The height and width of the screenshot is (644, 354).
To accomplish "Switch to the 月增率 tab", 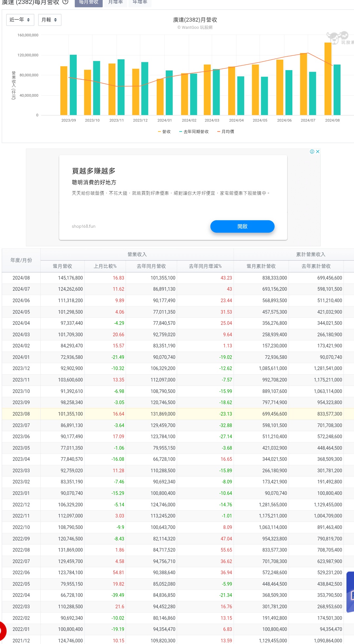I will 115,3.
